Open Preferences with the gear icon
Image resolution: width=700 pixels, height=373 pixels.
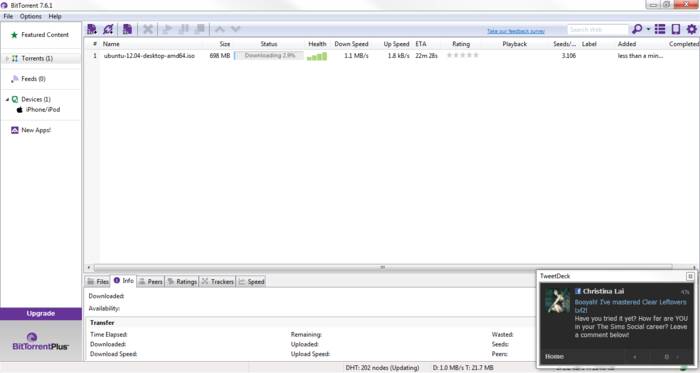point(692,29)
